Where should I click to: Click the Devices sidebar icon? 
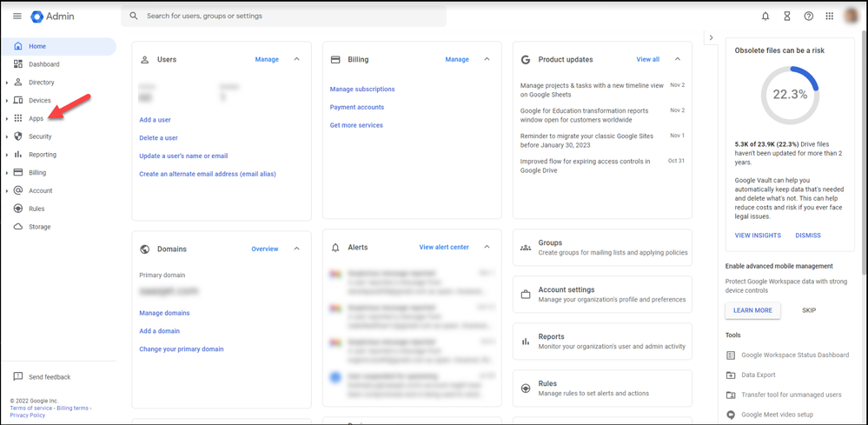click(x=17, y=100)
